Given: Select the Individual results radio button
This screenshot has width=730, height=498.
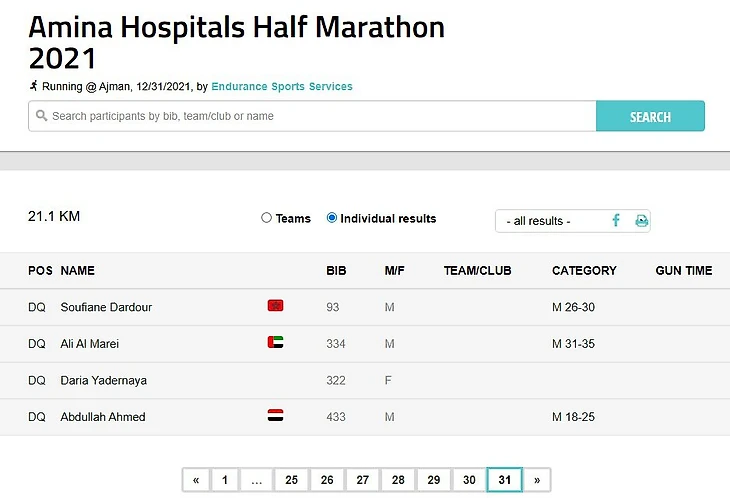Looking at the screenshot, I should coord(332,218).
